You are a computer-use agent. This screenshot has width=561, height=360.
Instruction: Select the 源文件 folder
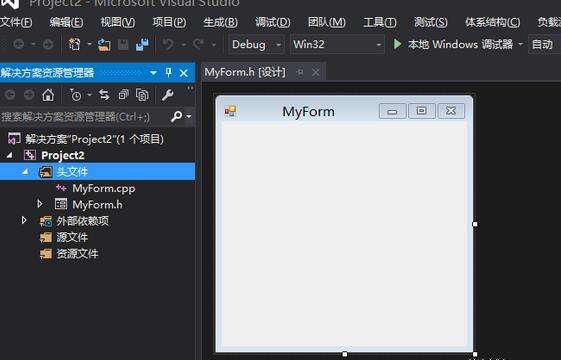[x=72, y=237]
